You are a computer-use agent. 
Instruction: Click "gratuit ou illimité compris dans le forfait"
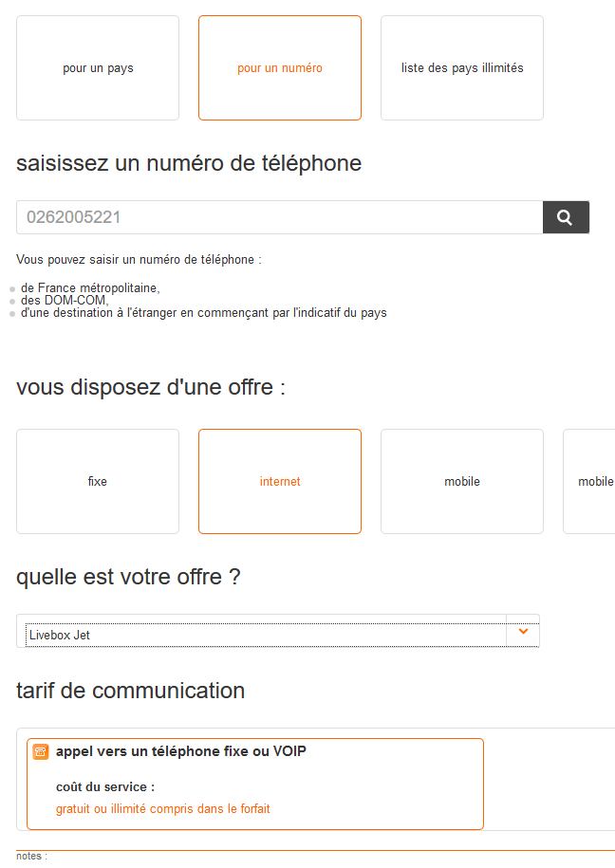click(163, 809)
